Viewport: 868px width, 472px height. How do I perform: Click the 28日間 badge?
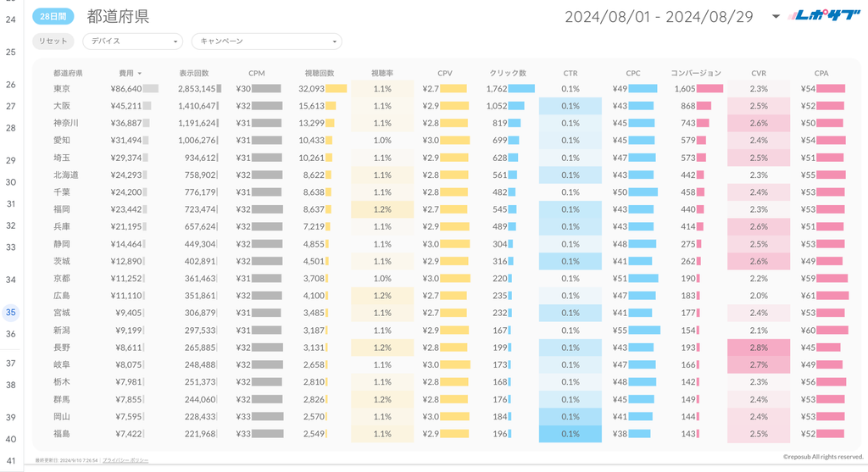pyautogui.click(x=53, y=17)
